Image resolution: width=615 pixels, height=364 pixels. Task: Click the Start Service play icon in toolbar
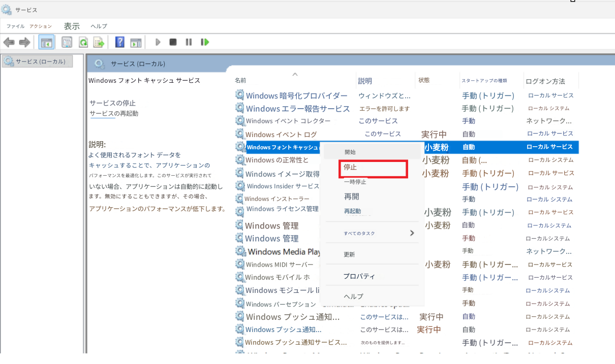click(x=158, y=42)
